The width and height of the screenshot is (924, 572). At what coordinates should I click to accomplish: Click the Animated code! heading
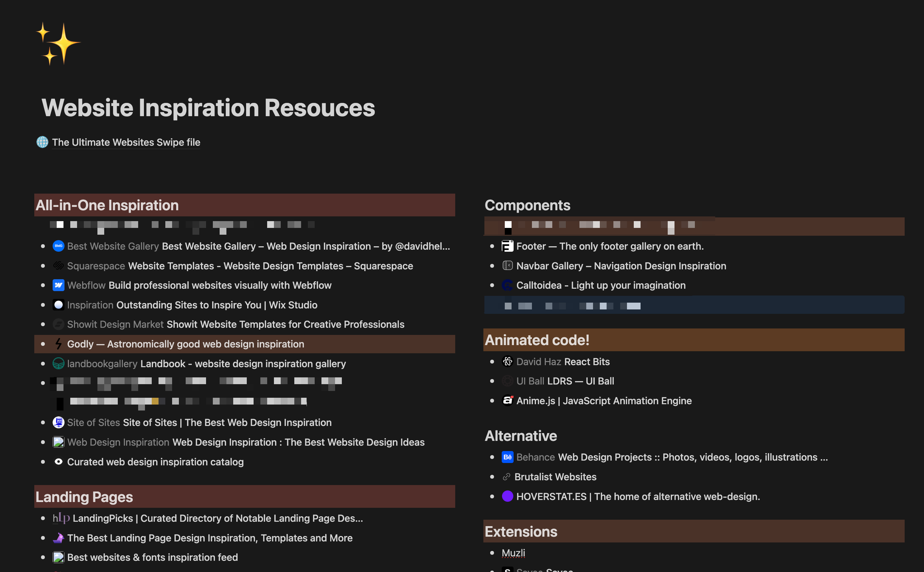pos(537,340)
